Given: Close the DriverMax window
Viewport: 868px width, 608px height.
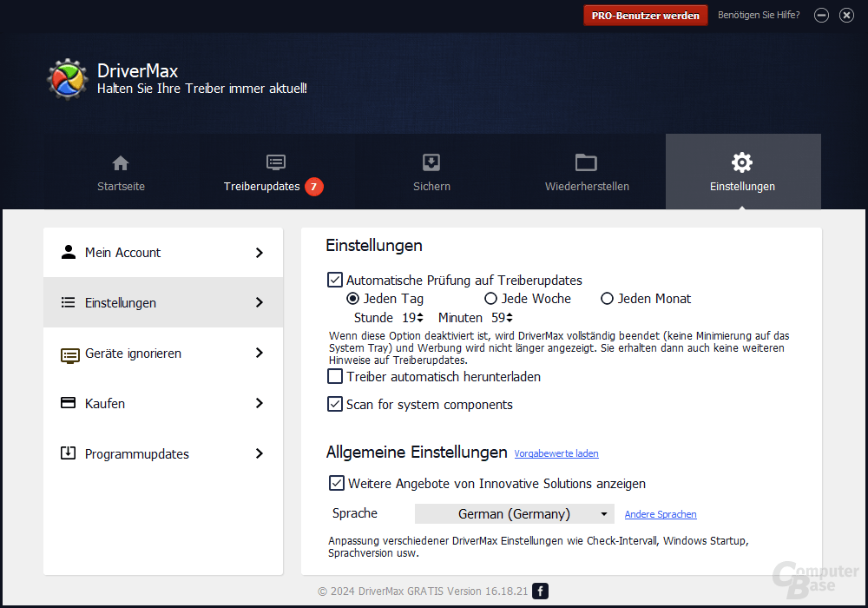Looking at the screenshot, I should [x=846, y=16].
